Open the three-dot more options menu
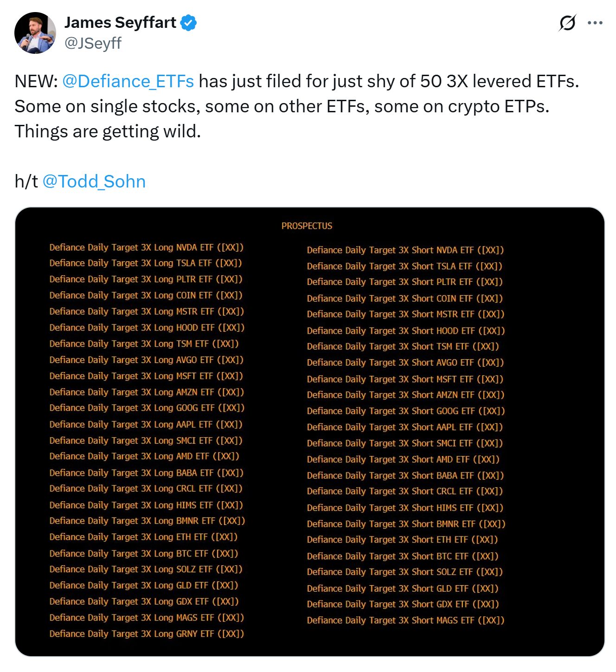616x672 pixels. 595,23
